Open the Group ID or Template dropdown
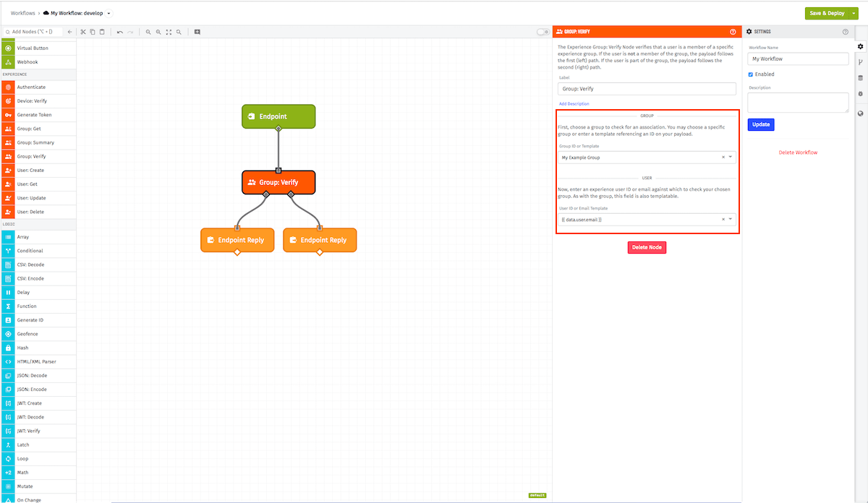868x503 pixels. [731, 158]
